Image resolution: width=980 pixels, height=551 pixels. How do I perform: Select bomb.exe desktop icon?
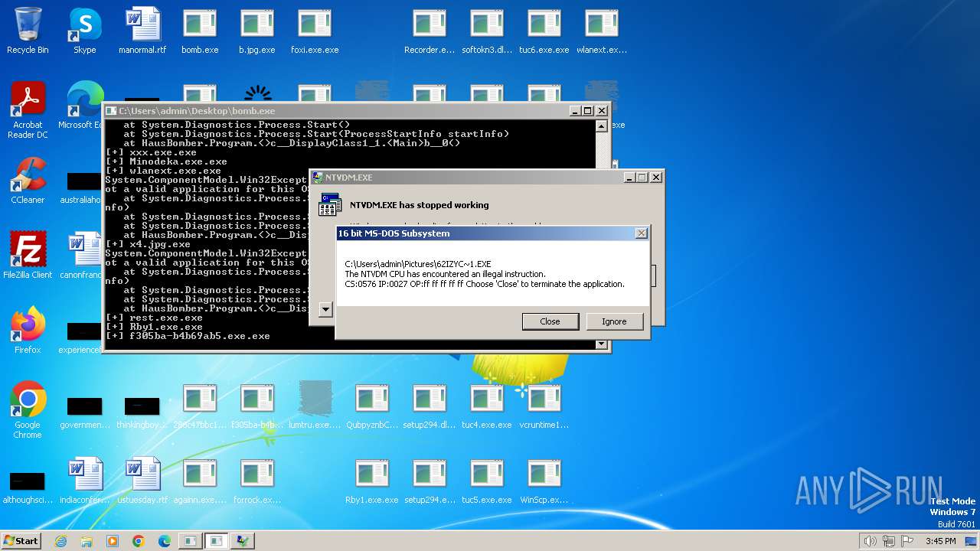pyautogui.click(x=200, y=31)
